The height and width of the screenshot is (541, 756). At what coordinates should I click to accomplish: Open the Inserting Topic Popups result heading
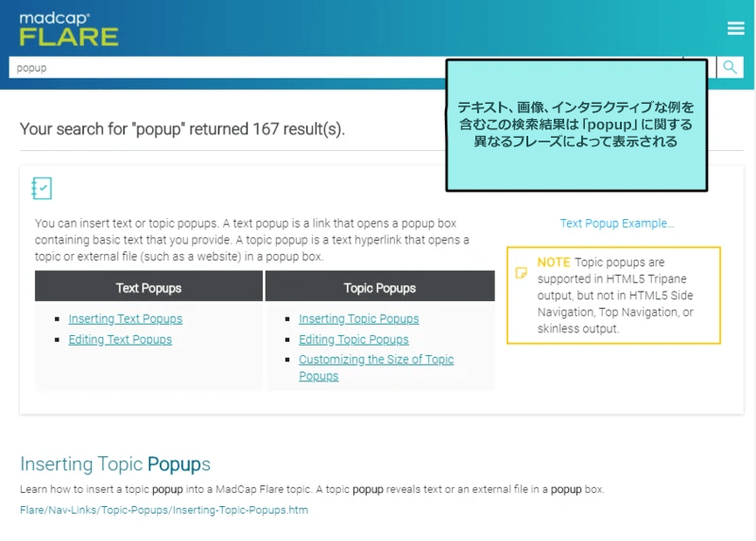pyautogui.click(x=115, y=464)
